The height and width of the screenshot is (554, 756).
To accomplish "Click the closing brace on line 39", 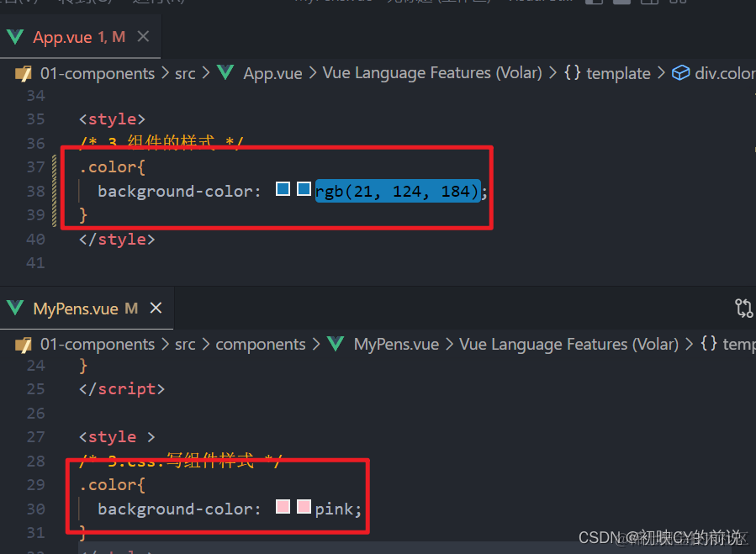I will (x=83, y=215).
